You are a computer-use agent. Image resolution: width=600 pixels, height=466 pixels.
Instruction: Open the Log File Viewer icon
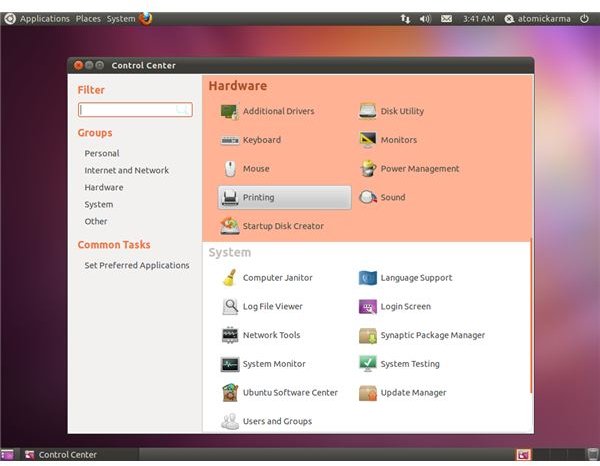point(230,306)
